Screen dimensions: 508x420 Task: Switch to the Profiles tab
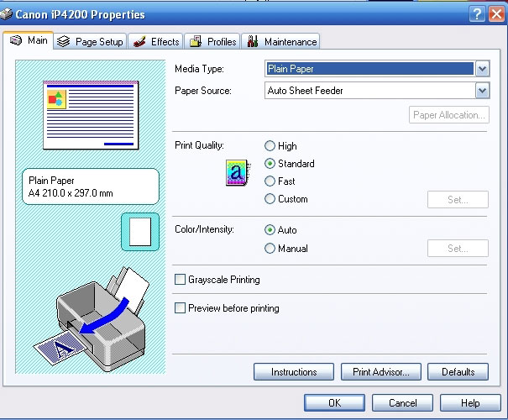tap(212, 41)
